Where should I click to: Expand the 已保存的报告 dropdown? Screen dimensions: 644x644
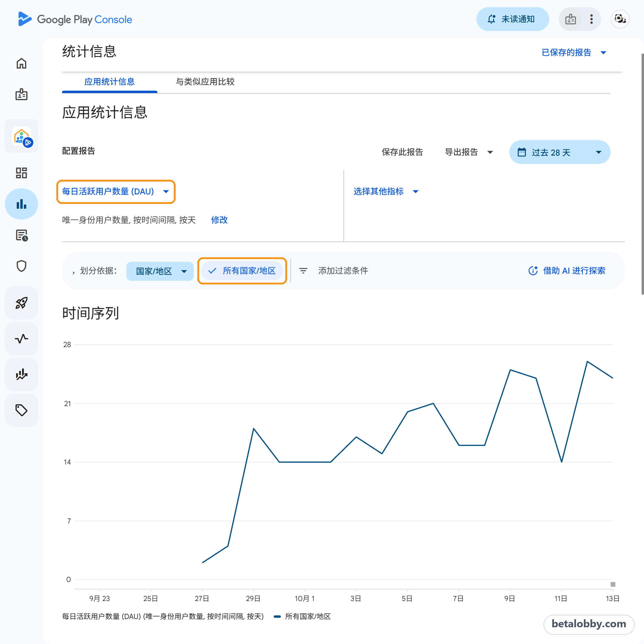(x=574, y=53)
